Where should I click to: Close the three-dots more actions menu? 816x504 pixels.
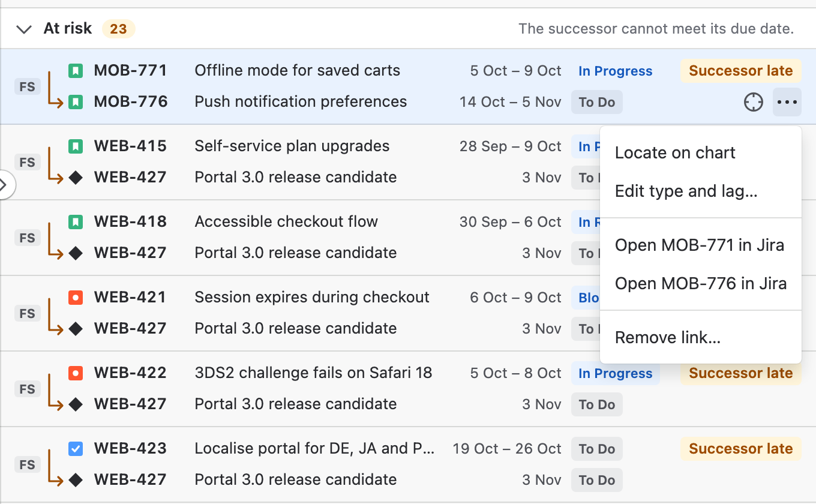tap(787, 103)
